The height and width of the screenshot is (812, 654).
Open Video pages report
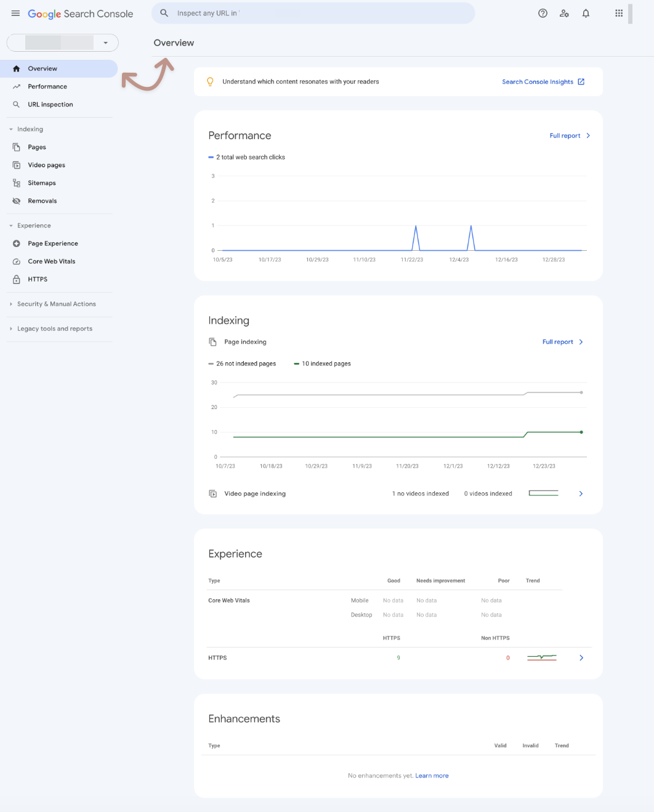pyautogui.click(x=59, y=164)
